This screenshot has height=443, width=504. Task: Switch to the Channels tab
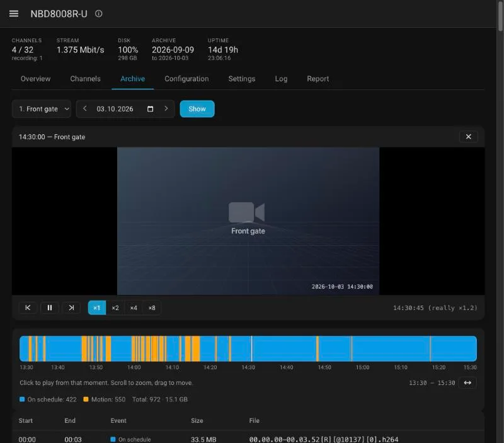click(85, 79)
